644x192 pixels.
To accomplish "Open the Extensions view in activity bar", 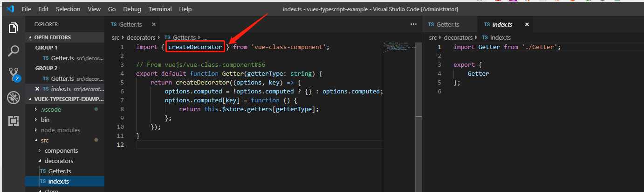I will tap(13, 121).
